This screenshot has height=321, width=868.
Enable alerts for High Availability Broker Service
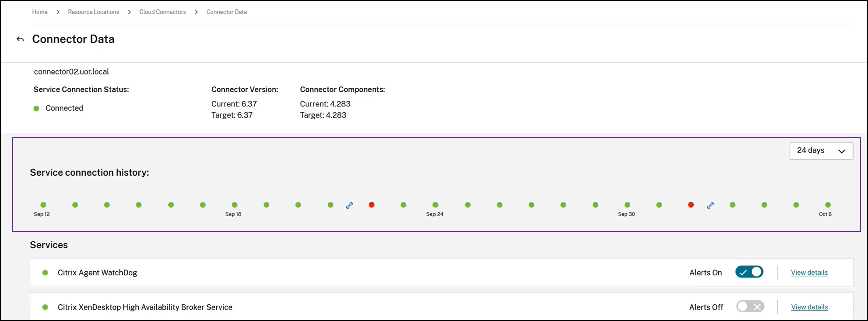(x=750, y=307)
